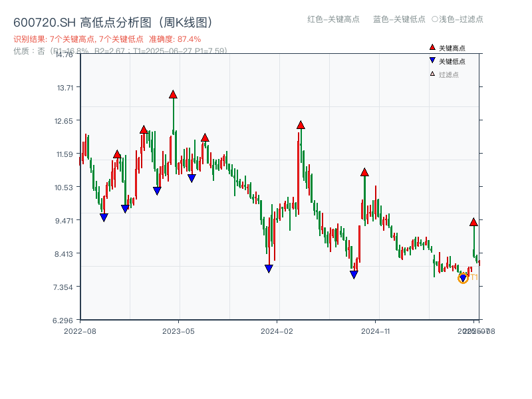Screen dimensions: 532x399
Task: Click the blue low marker before 2024-02
Action: 269,269
